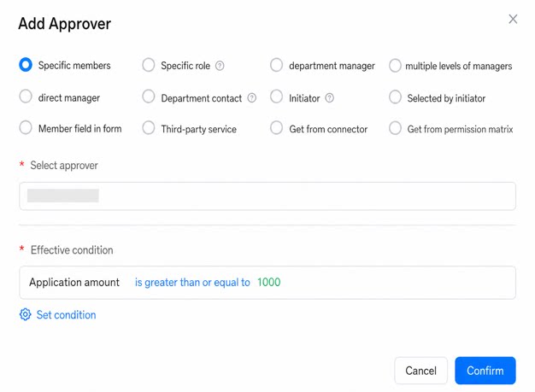Screen dimensions: 535x392
Task: Select the direct manager radio button
Action: [26, 97]
